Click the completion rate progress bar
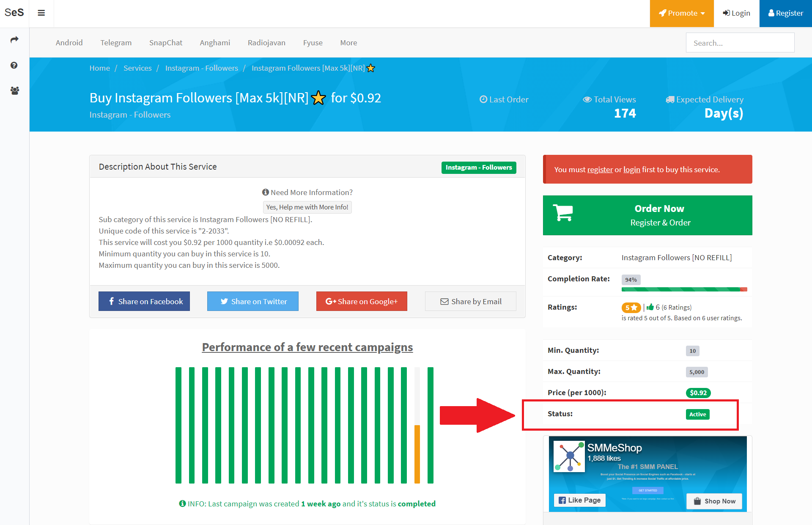 click(684, 289)
